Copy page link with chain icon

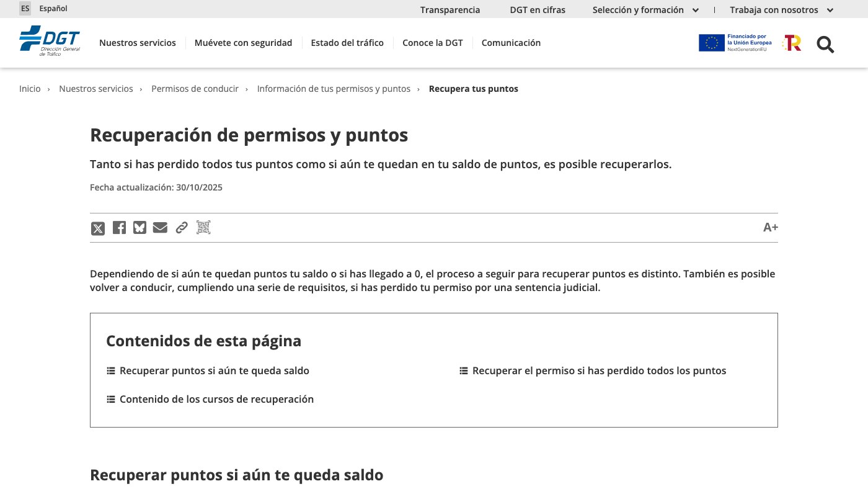[181, 228]
